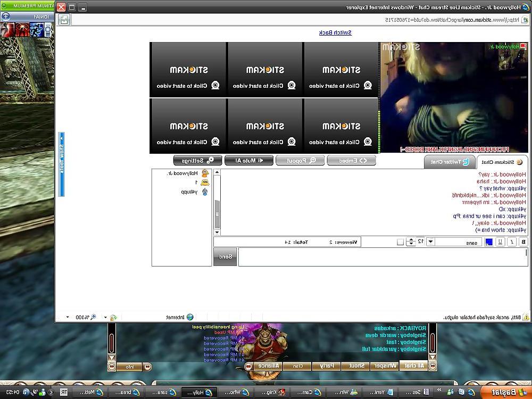Click the status bar page error warning icon
532x399 pixels.
[526, 317]
